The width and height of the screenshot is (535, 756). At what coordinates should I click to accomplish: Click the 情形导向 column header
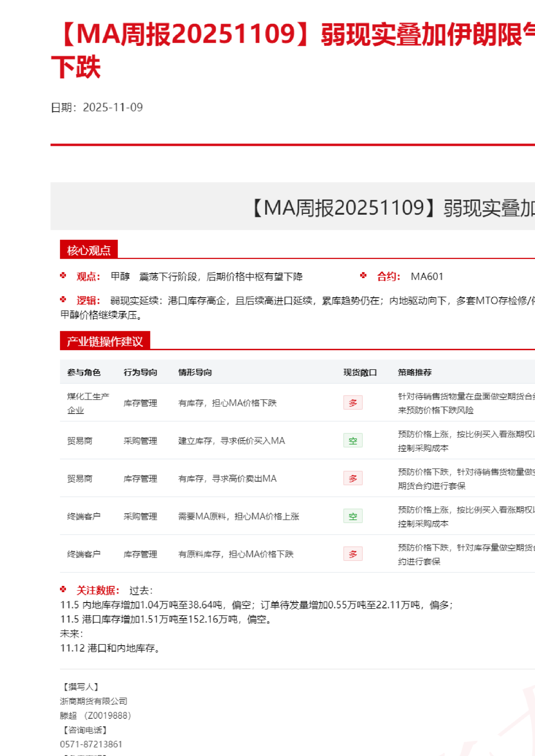pyautogui.click(x=195, y=372)
